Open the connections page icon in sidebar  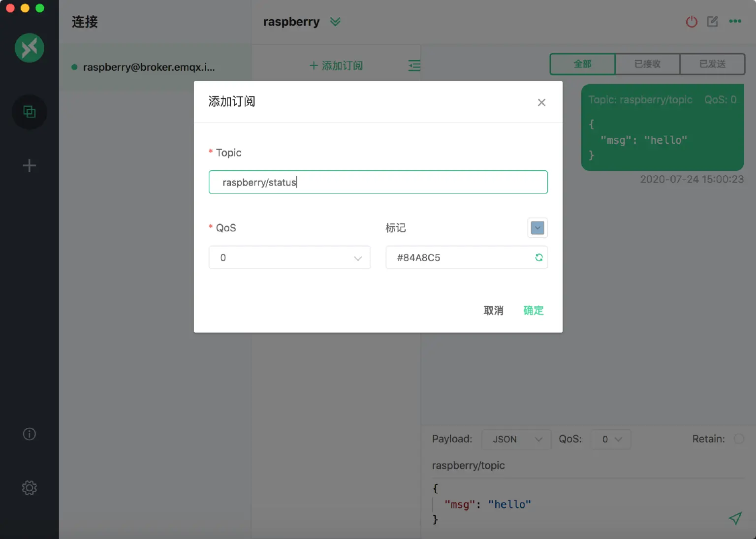[x=30, y=112]
